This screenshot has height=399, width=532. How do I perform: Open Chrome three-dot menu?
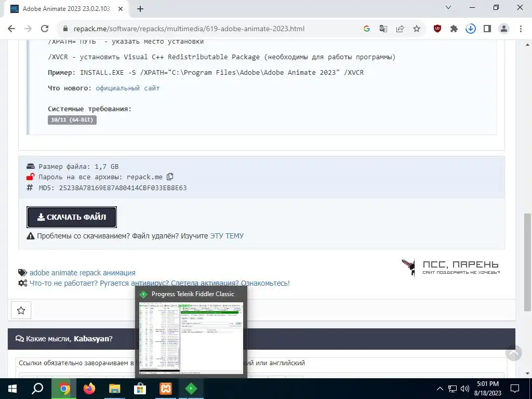(521, 29)
